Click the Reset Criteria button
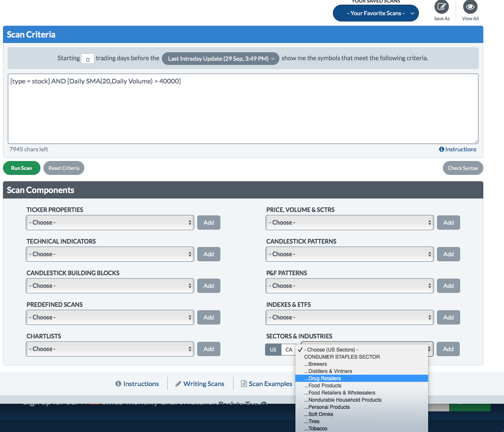 coord(64,168)
